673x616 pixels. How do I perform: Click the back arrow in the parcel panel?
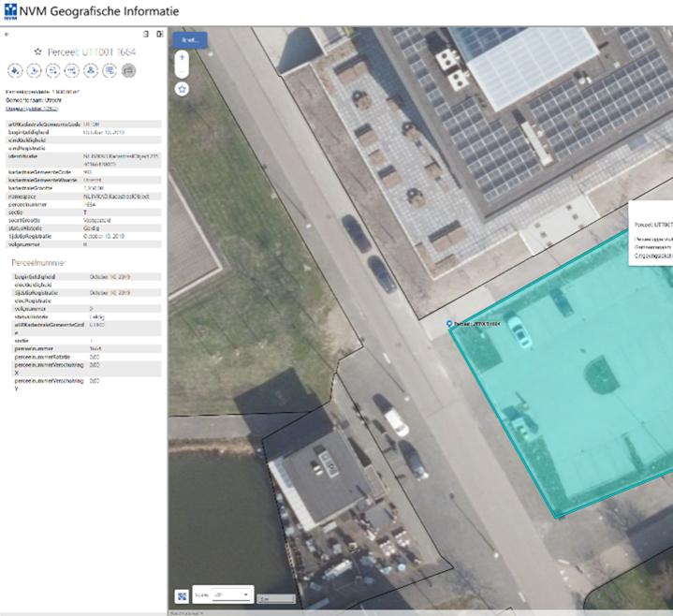click(x=7, y=35)
